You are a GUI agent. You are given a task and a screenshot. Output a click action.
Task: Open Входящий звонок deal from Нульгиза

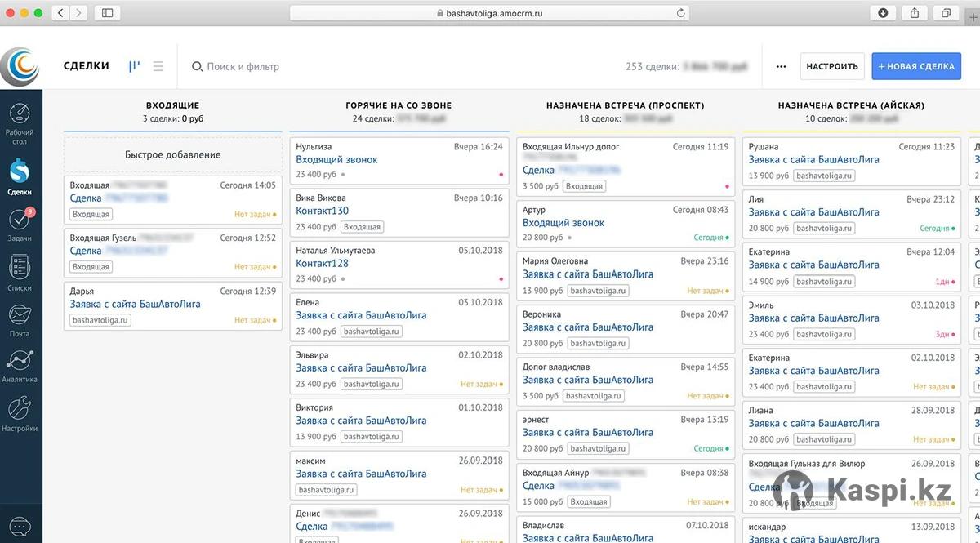[x=336, y=160]
